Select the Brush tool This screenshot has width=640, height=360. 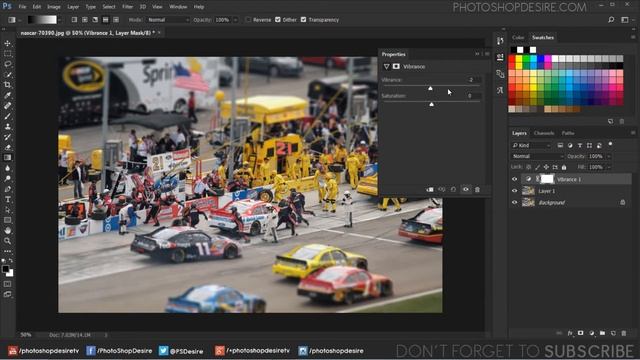(x=7, y=116)
